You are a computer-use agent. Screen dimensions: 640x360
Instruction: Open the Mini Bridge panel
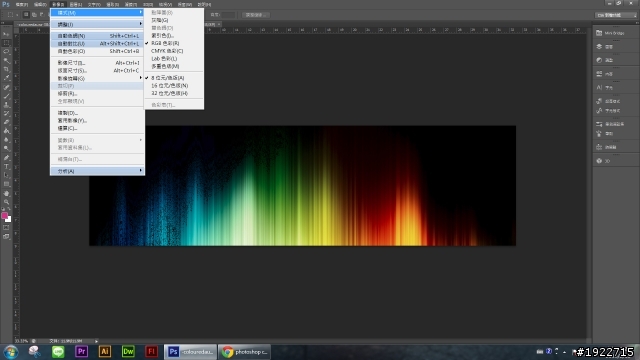coord(610,33)
